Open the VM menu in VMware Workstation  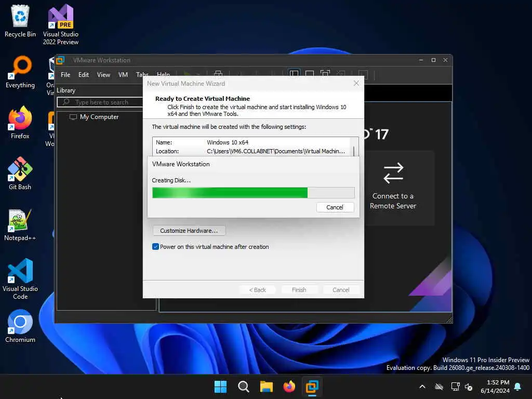click(x=123, y=75)
